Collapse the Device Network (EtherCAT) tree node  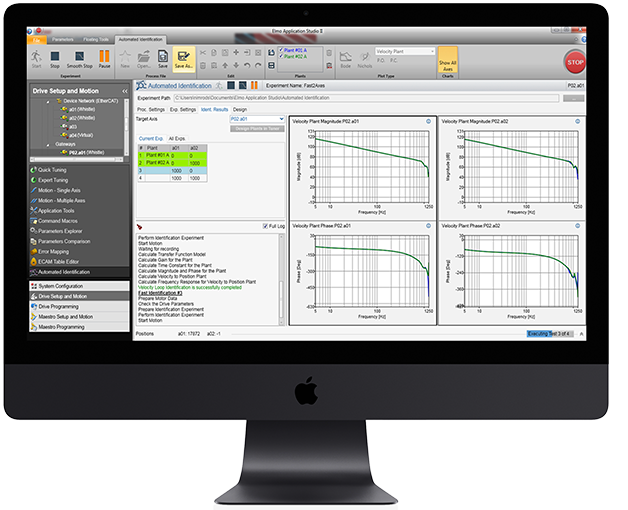(x=48, y=101)
